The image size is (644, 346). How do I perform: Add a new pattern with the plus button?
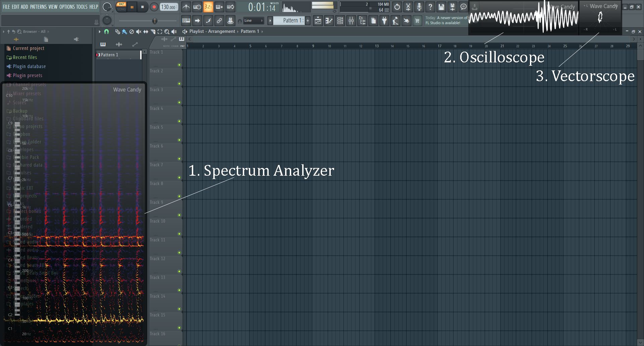click(x=308, y=20)
